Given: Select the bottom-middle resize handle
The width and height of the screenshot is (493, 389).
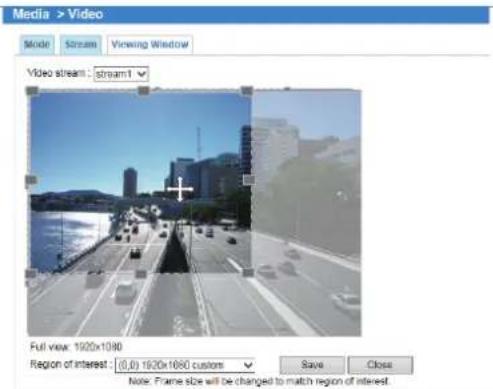Looking at the screenshot, I should [x=141, y=274].
